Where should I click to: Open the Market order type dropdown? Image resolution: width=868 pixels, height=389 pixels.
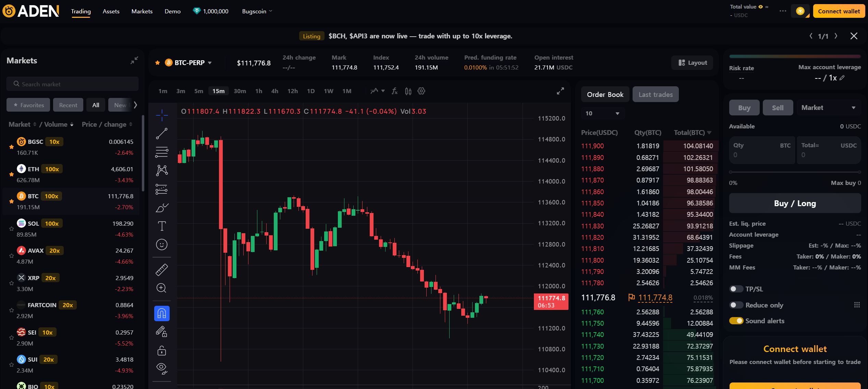[x=828, y=108]
